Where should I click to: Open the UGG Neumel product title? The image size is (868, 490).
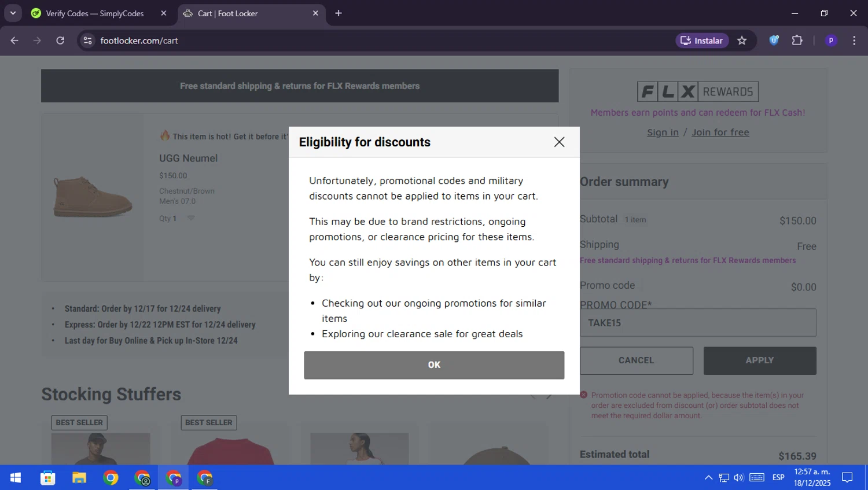tap(189, 159)
